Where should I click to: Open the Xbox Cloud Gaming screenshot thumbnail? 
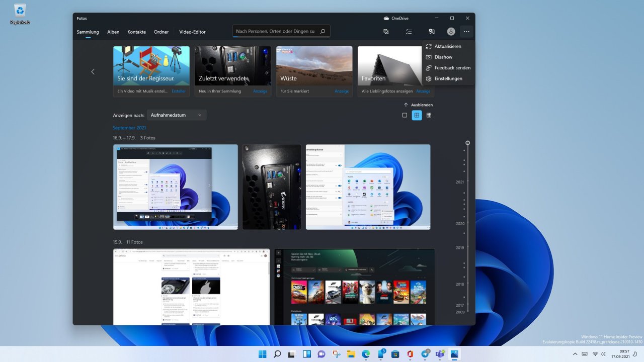point(355,287)
